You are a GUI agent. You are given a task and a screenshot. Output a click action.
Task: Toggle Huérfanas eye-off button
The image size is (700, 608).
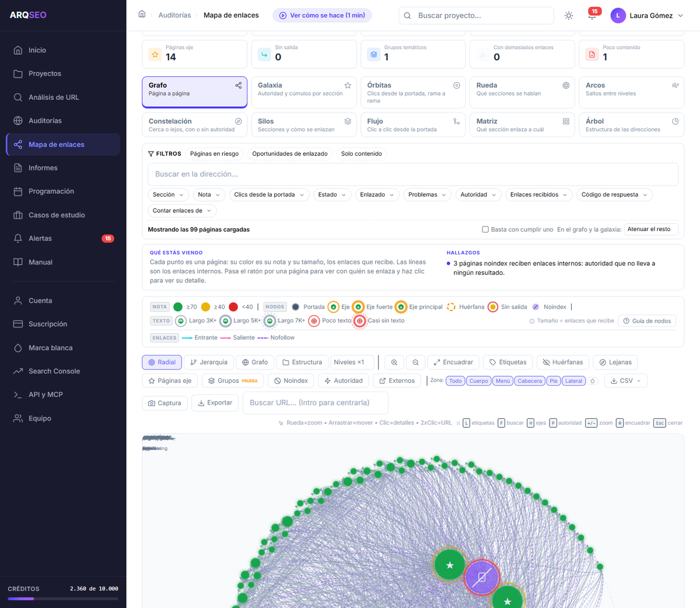click(563, 362)
